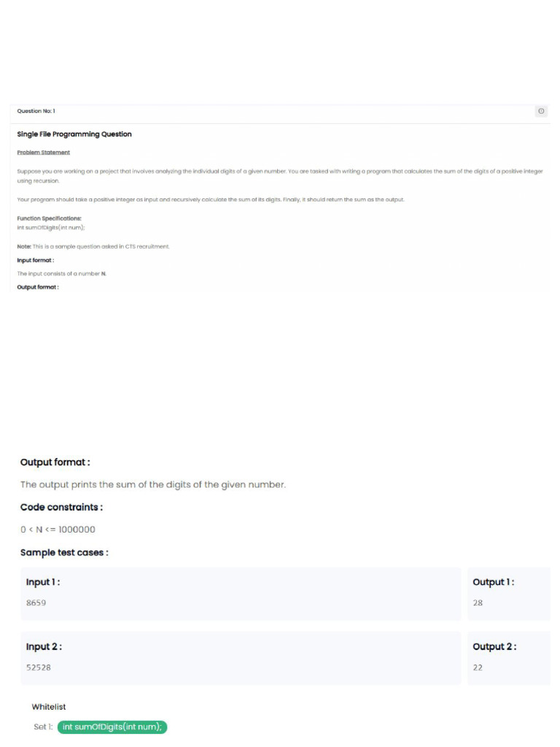Click the Output 1 value 28
560x747 pixels.
pos(478,603)
